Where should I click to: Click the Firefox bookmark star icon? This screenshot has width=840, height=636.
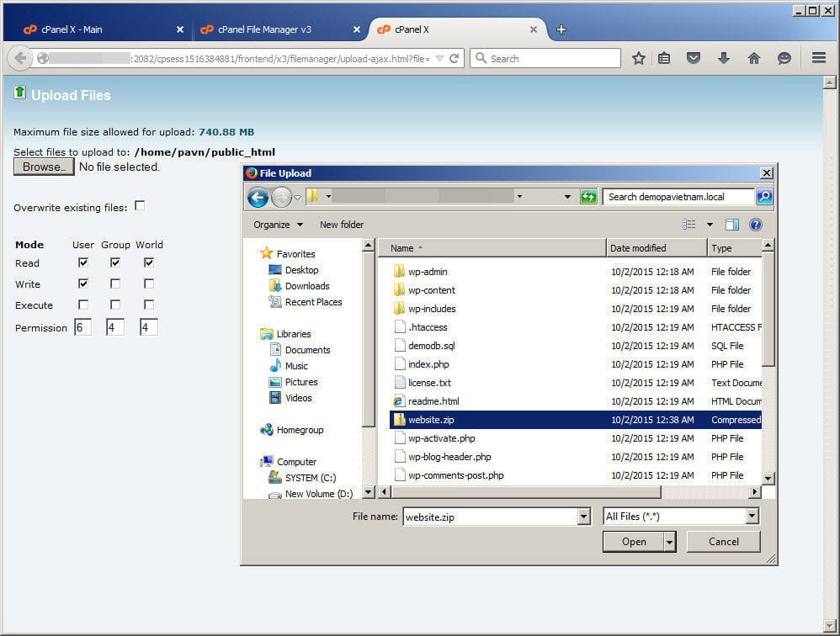639,58
